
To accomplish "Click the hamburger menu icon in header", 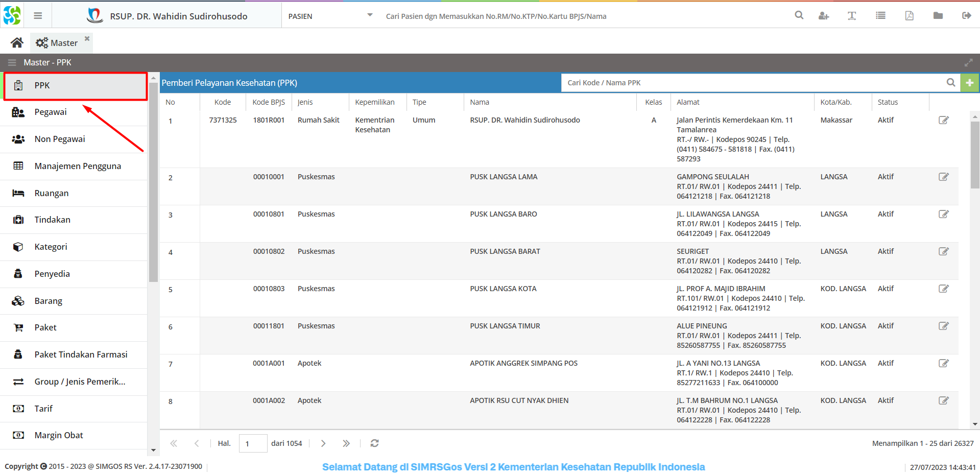I will 38,16.
